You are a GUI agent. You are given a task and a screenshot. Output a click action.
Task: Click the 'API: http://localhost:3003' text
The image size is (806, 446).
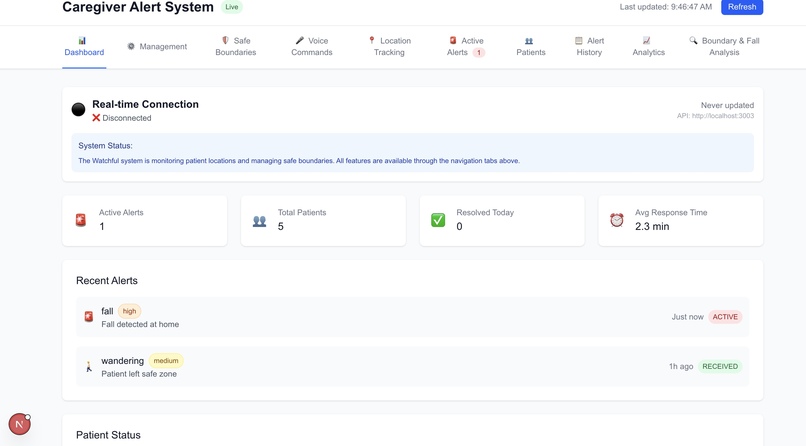[x=715, y=116]
